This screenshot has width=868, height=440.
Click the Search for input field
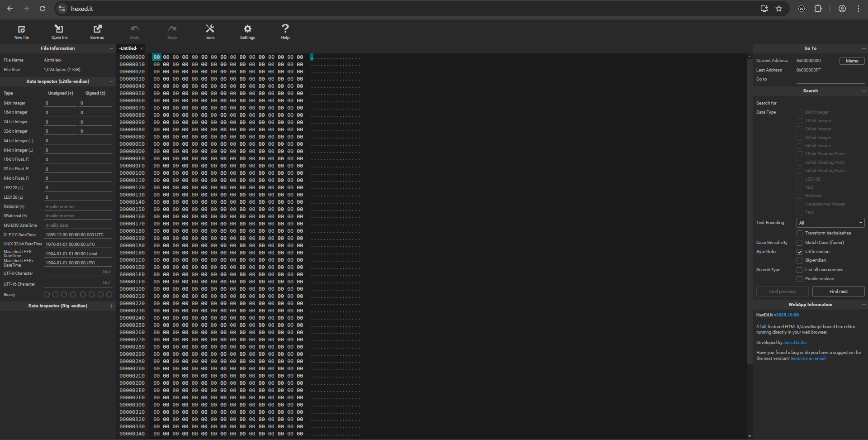pos(830,103)
